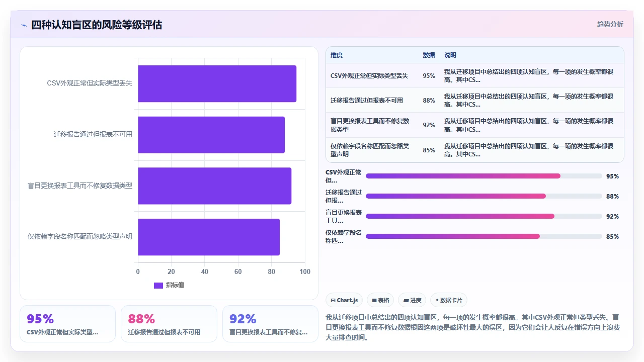Open the 趋势分析 link in header

610,24
